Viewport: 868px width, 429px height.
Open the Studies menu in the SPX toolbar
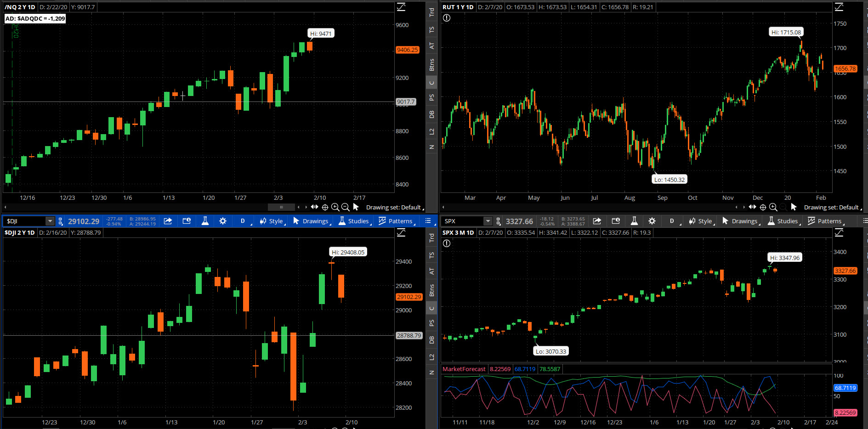tap(784, 221)
